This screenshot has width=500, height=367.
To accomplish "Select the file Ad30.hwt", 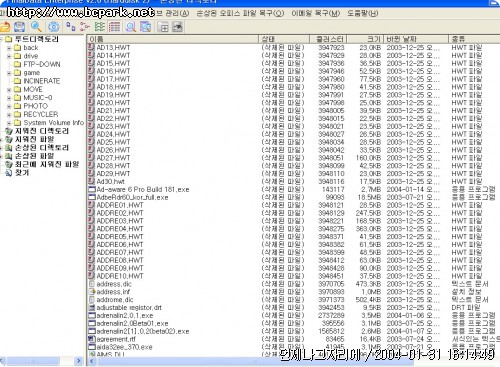I will tap(110, 182).
